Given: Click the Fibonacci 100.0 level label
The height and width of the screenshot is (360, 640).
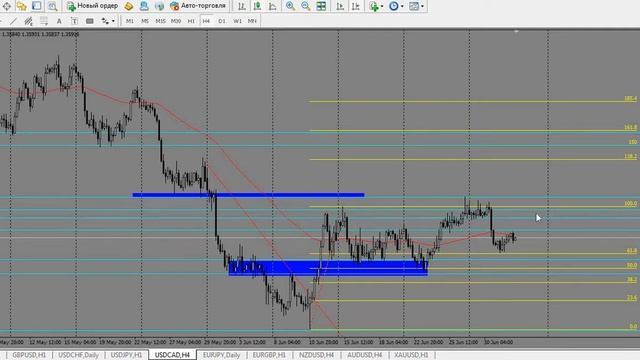Looking at the screenshot, I should [x=630, y=203].
